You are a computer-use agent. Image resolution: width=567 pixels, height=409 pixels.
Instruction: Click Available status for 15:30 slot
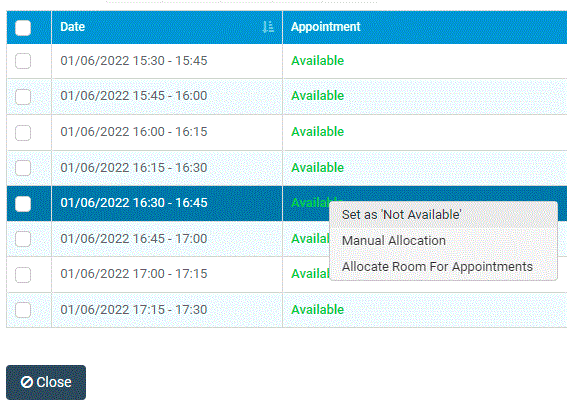click(x=317, y=61)
